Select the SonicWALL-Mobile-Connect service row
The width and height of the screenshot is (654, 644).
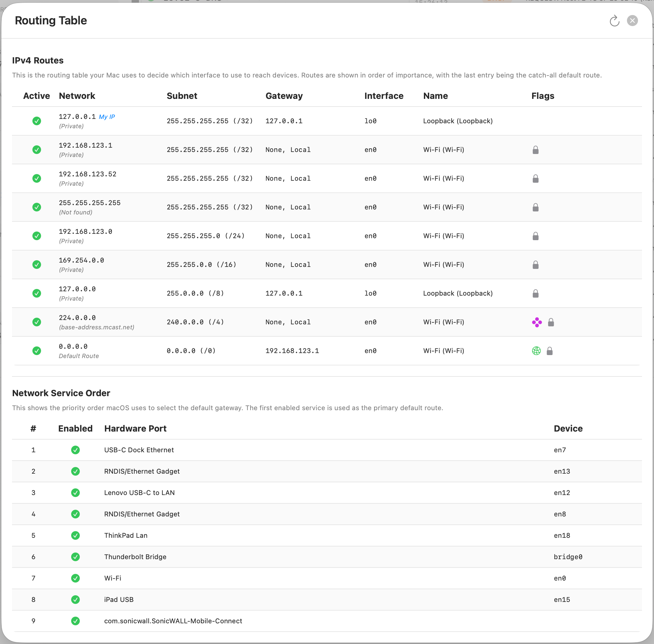tap(173, 621)
